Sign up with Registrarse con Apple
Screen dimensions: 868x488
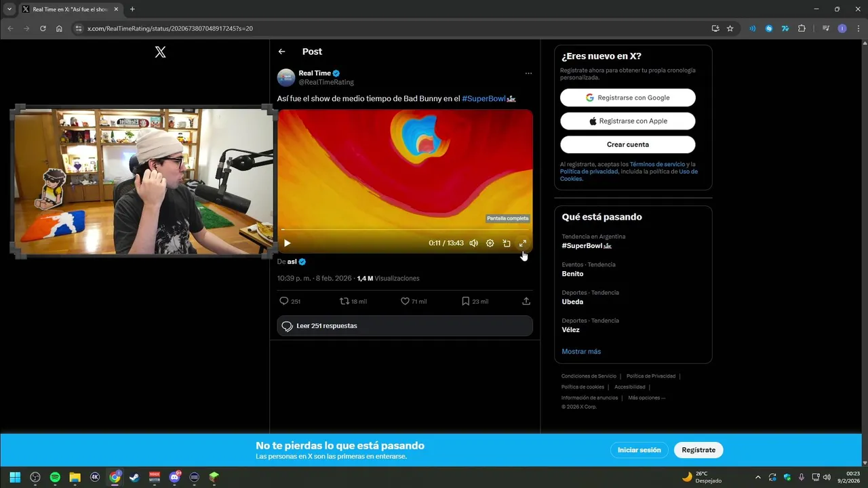tap(628, 121)
